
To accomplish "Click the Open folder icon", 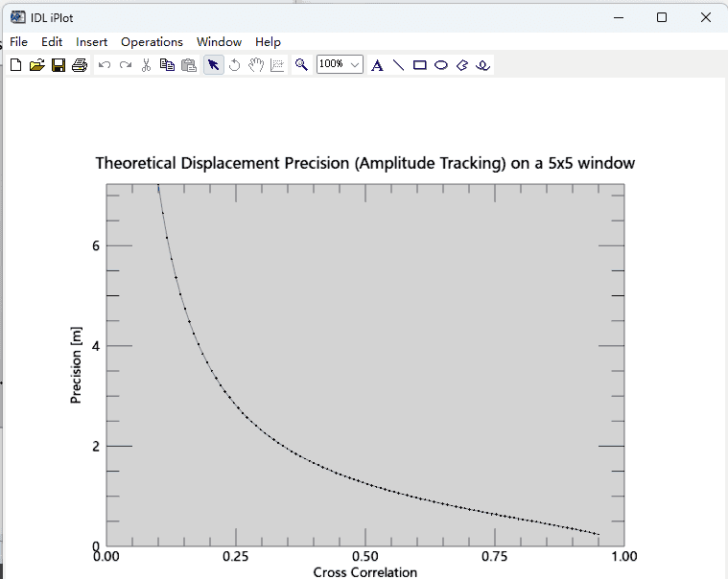I will [x=36, y=65].
